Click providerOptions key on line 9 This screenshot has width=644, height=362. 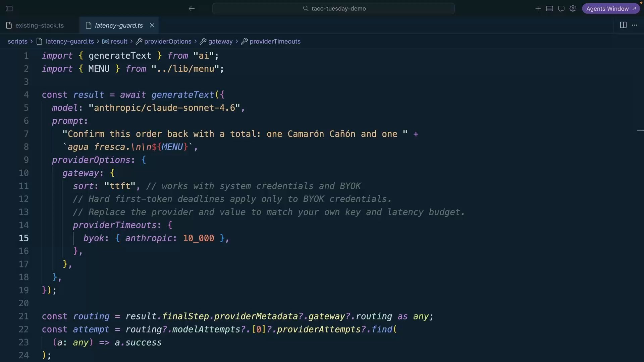91,160
